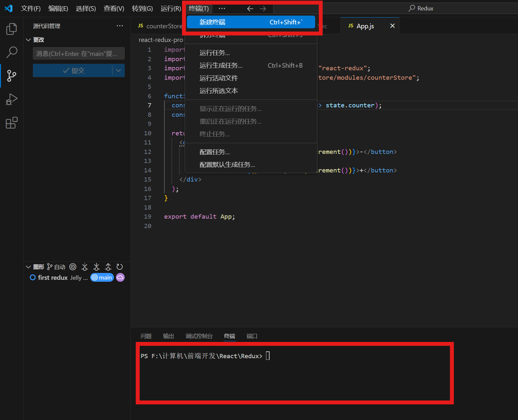Select 运行生成任务... menu entry
This screenshot has height=420, width=518.
251,65
